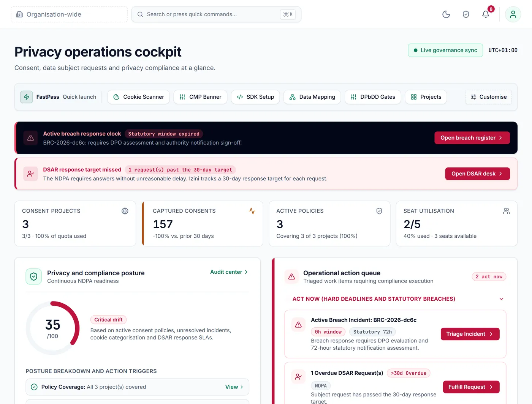Click Operational action queue warning icon
The image size is (532, 404).
click(292, 276)
